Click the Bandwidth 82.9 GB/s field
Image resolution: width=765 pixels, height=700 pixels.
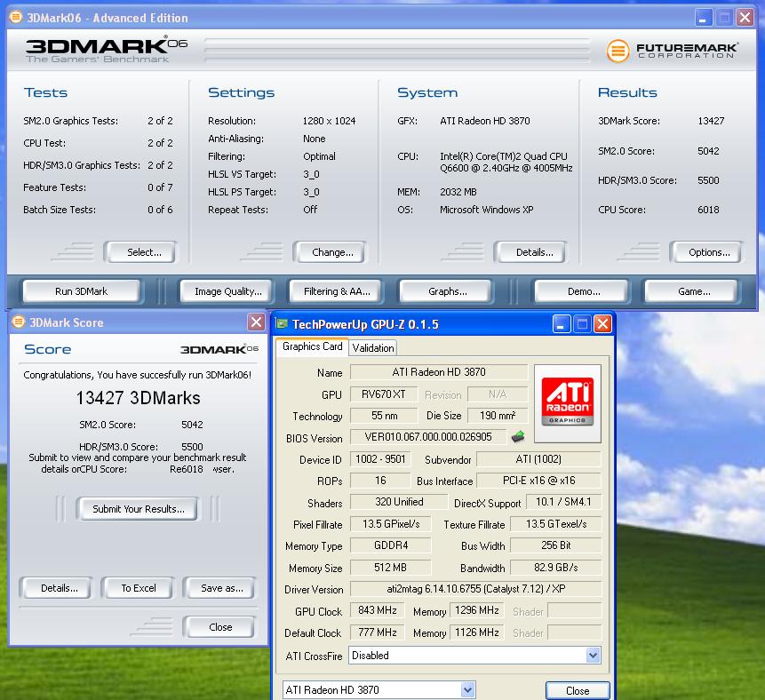(x=555, y=568)
